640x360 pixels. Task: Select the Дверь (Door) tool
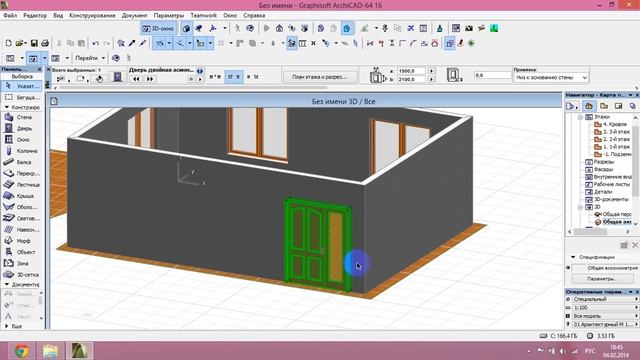pyautogui.click(x=22, y=128)
